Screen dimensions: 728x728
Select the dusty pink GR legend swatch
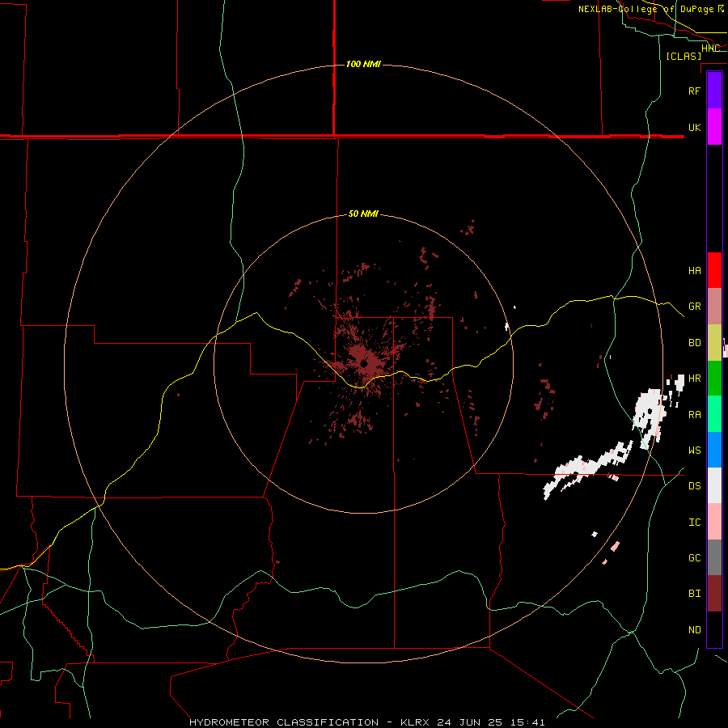(x=714, y=307)
